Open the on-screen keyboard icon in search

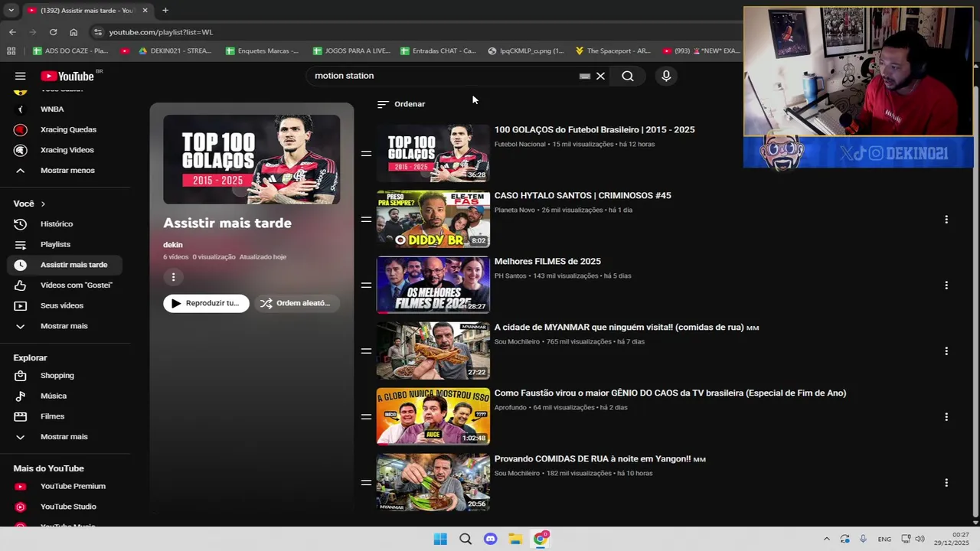pyautogui.click(x=585, y=76)
